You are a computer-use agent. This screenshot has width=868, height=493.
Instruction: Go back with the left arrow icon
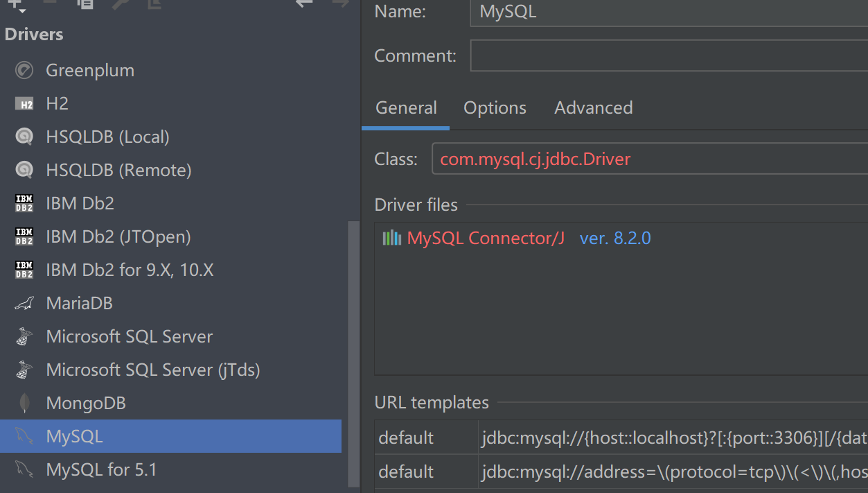point(303,3)
